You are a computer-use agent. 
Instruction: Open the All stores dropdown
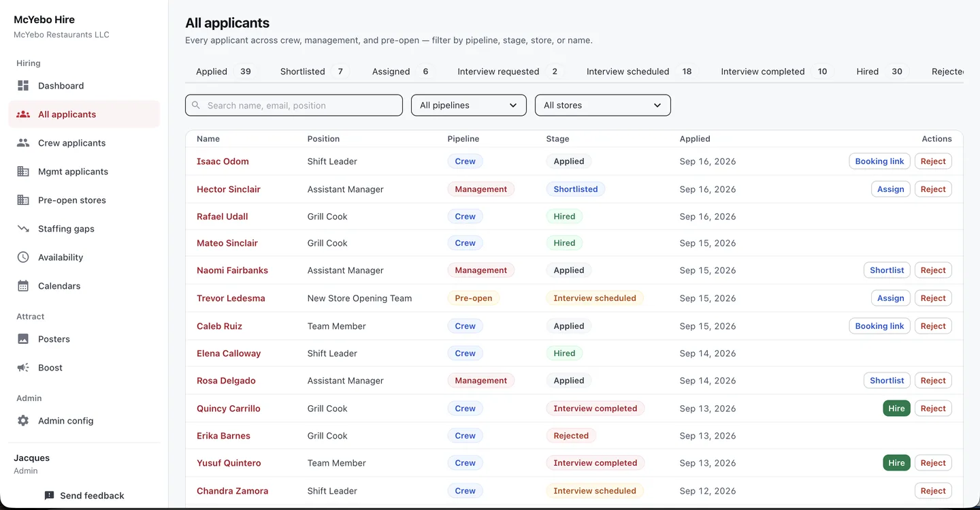(x=603, y=105)
